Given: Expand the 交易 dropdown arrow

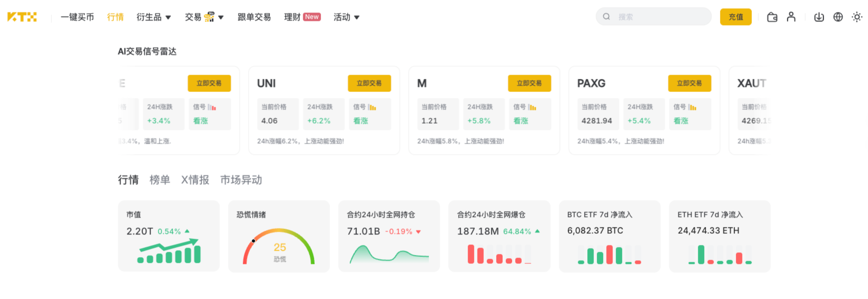Looking at the screenshot, I should click(x=221, y=17).
